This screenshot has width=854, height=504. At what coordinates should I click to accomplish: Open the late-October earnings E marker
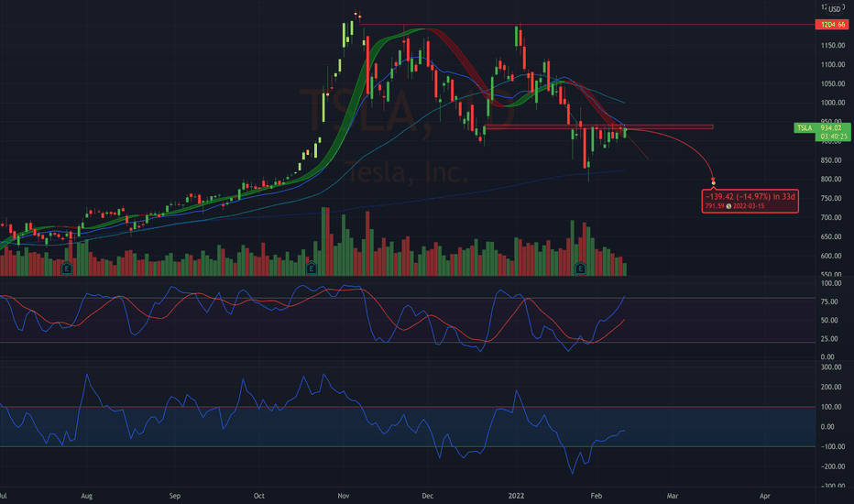[x=312, y=268]
